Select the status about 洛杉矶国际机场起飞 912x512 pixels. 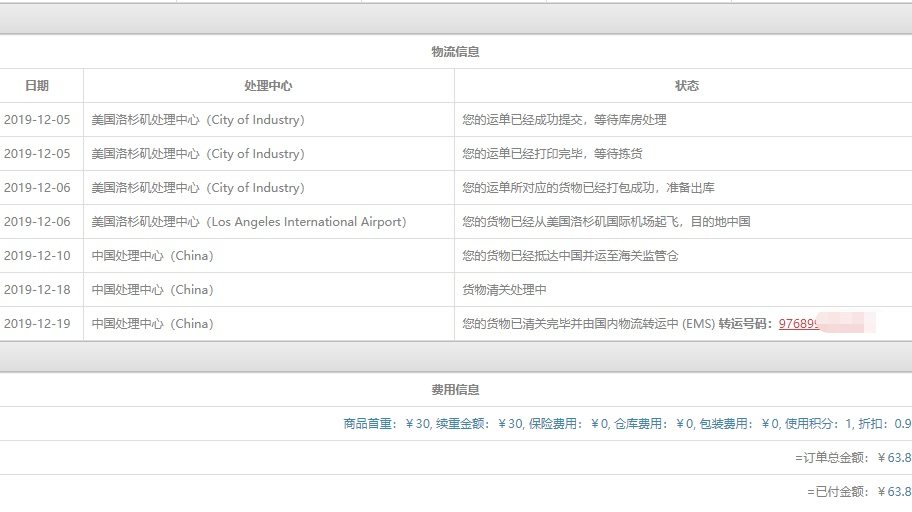tap(606, 222)
